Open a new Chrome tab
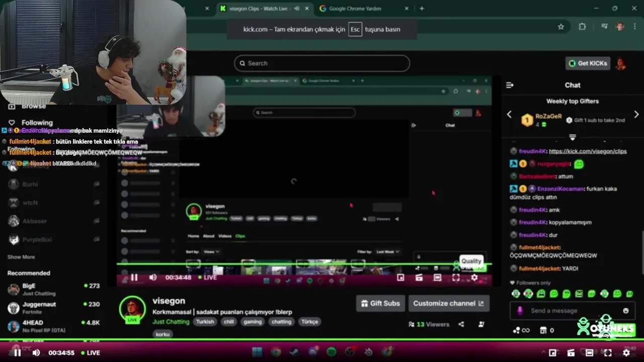The width and height of the screenshot is (644, 362). (x=422, y=9)
